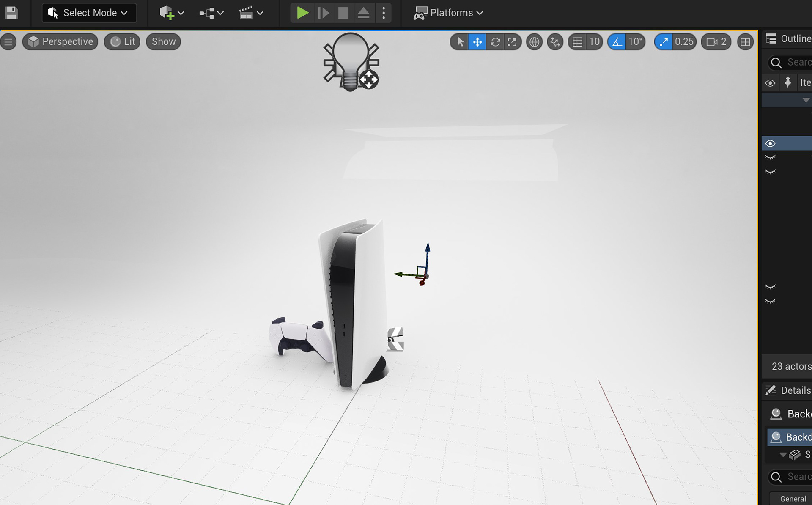Open the Lit view mode menu
812x505 pixels.
(122, 41)
